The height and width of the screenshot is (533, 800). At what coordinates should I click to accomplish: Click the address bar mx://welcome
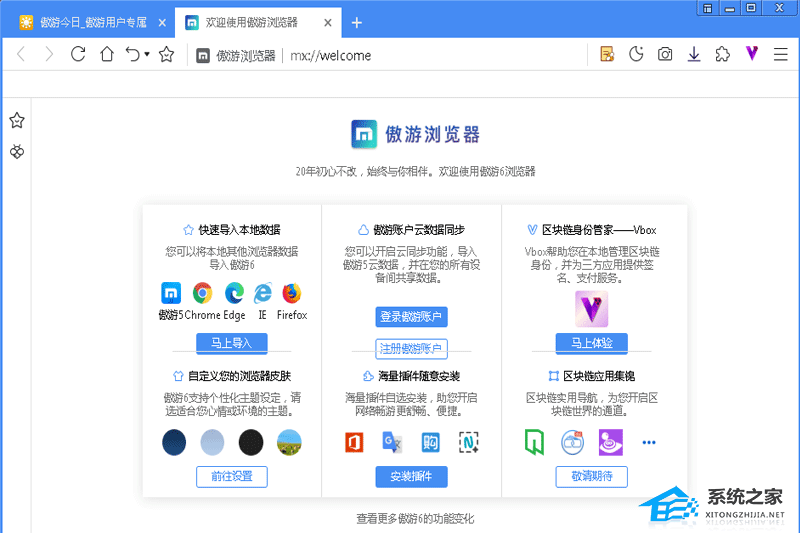coord(331,55)
